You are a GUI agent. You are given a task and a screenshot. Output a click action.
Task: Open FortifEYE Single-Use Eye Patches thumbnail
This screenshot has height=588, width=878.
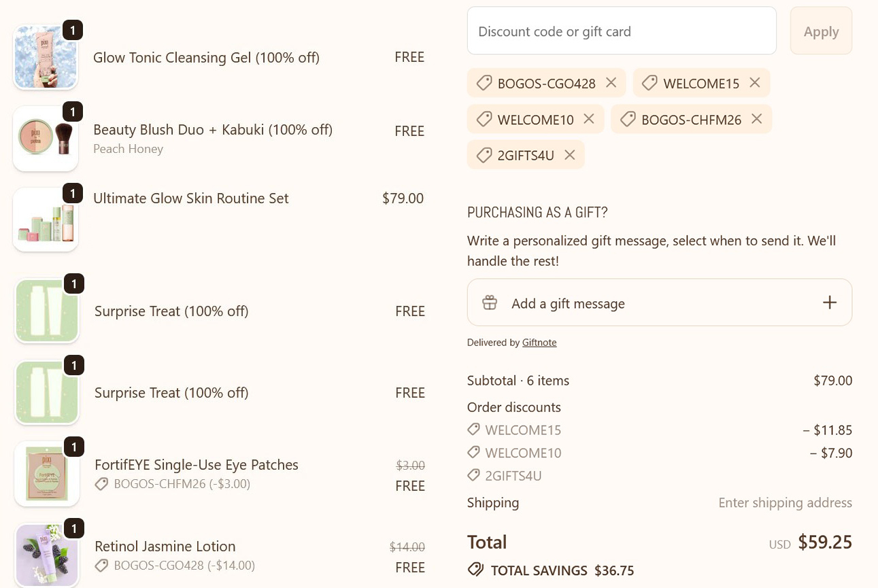tap(47, 474)
